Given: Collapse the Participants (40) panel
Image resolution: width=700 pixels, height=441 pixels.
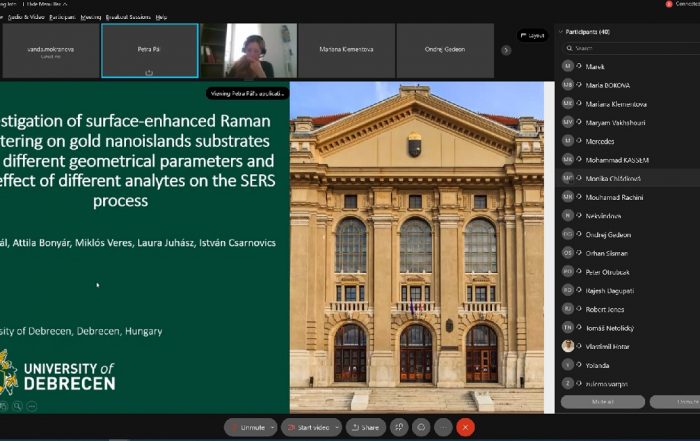Looking at the screenshot, I should pos(561,32).
